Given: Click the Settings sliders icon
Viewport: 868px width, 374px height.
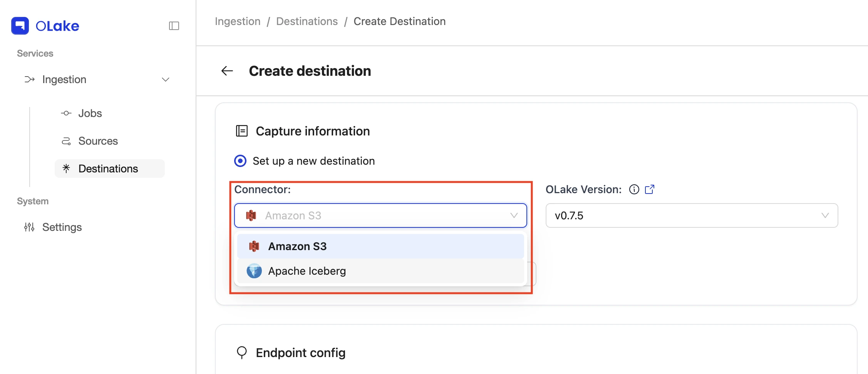Looking at the screenshot, I should click(29, 227).
